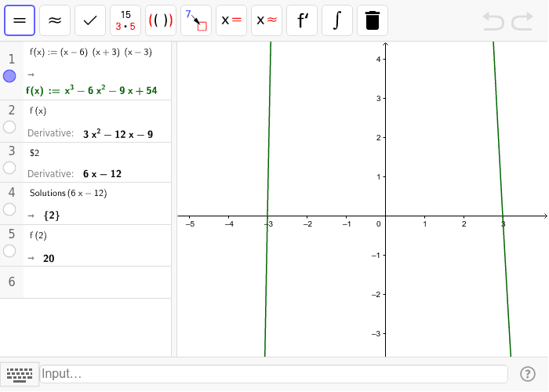Click the Redo arrow
The image size is (549, 392).
522,21
